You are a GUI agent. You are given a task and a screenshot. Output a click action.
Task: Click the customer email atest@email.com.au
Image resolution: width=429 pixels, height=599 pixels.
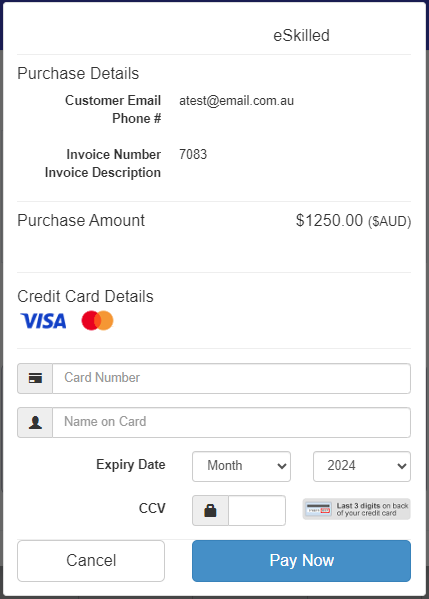pyautogui.click(x=236, y=101)
